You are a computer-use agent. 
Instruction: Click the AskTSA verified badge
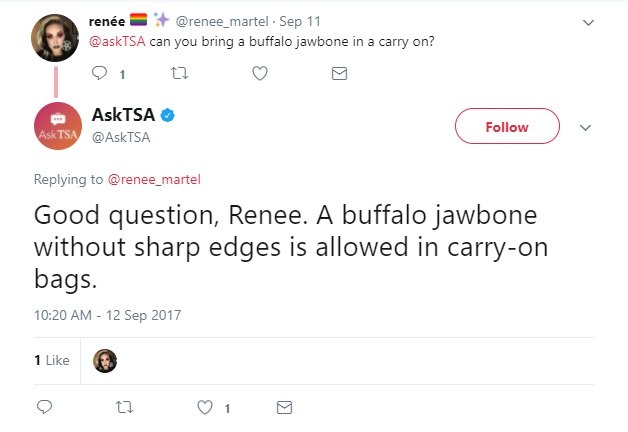point(168,116)
